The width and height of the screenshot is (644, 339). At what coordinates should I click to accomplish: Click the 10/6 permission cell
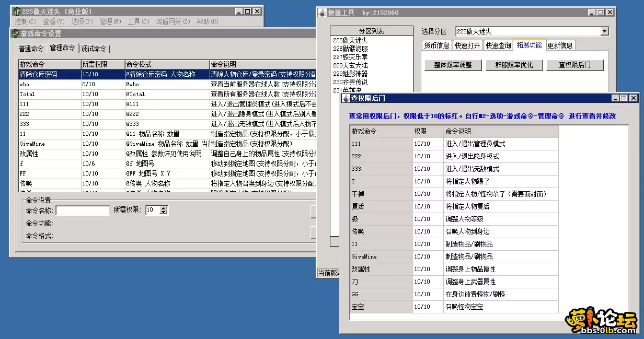click(x=102, y=163)
